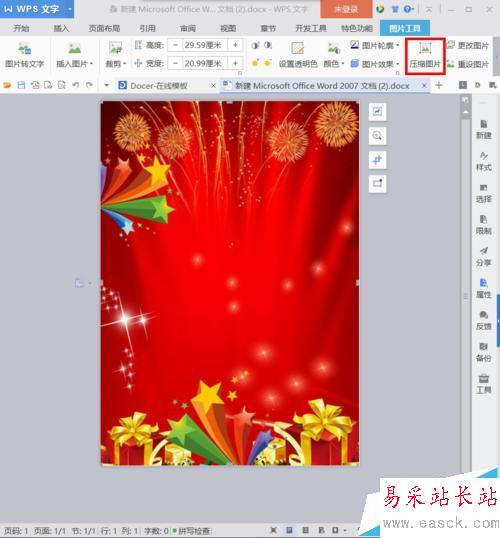Select the 裁剪 crop tool icon
The width and height of the screenshot is (500, 538).
(115, 48)
